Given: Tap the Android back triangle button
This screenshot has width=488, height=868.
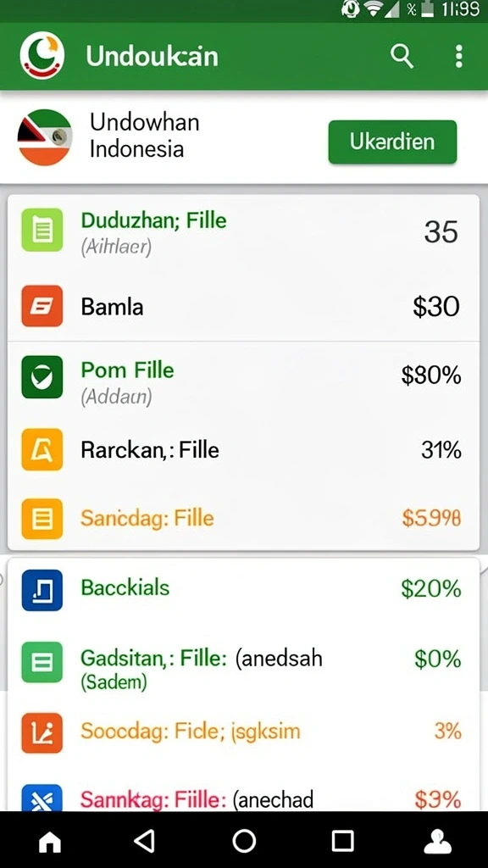Looking at the screenshot, I should [x=144, y=842].
